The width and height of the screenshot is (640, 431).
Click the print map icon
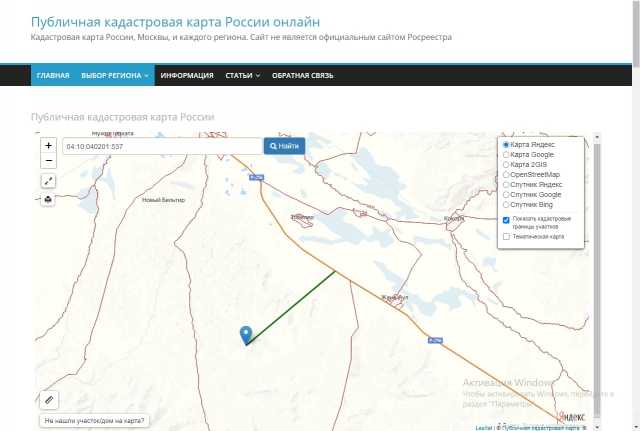(48, 199)
